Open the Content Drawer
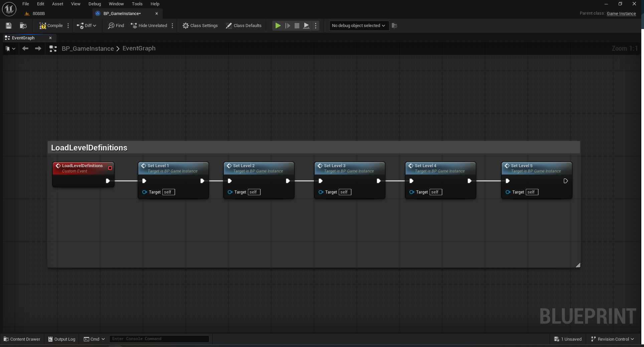The height and width of the screenshot is (347, 644). point(22,339)
